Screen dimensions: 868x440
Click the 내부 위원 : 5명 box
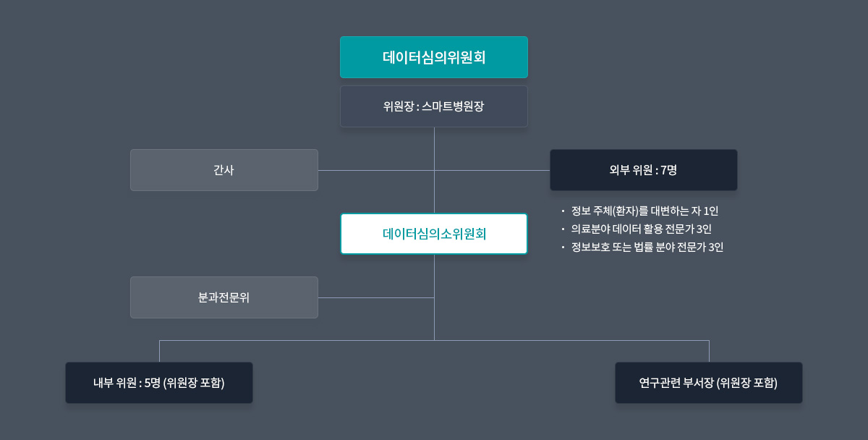[159, 383]
